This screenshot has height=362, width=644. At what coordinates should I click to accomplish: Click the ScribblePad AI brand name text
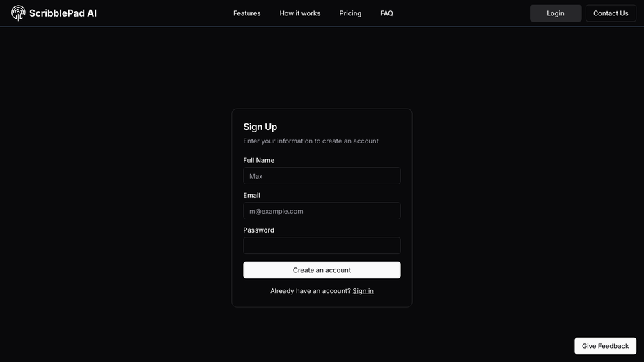[x=63, y=13]
